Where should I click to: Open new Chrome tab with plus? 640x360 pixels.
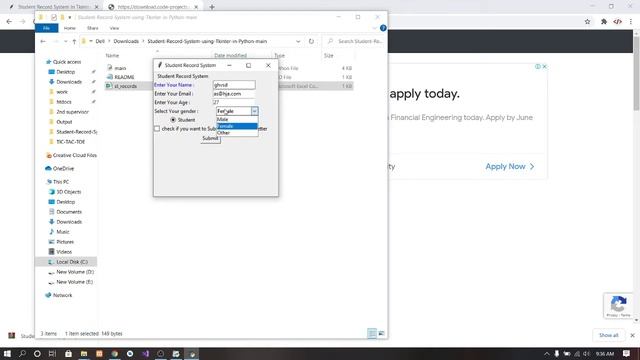tap(212, 7)
